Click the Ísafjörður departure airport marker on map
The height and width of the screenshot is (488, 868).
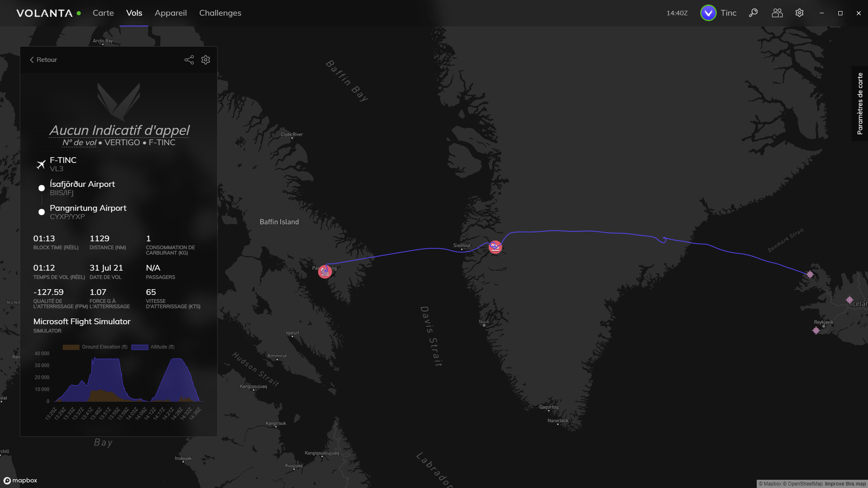point(810,274)
